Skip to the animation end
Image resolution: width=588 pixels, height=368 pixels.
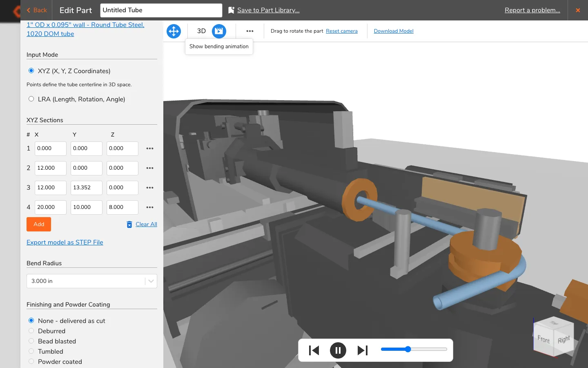(362, 350)
